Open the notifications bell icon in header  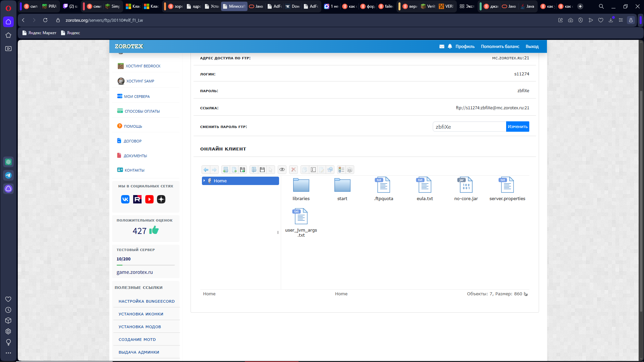point(450,46)
